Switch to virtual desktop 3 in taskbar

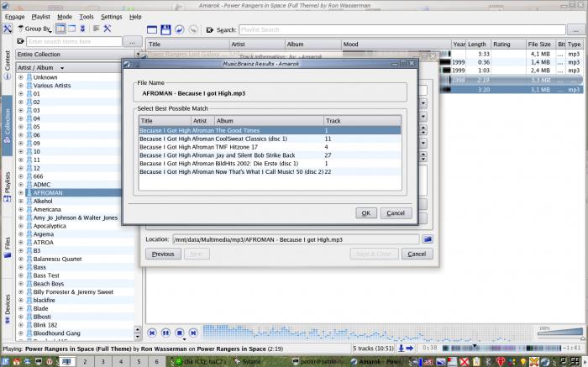click(102, 362)
